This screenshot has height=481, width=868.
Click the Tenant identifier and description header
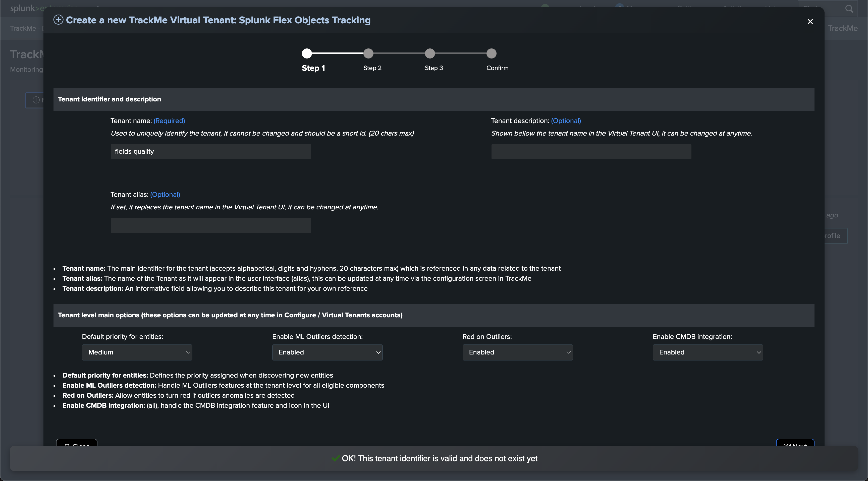[x=434, y=99]
